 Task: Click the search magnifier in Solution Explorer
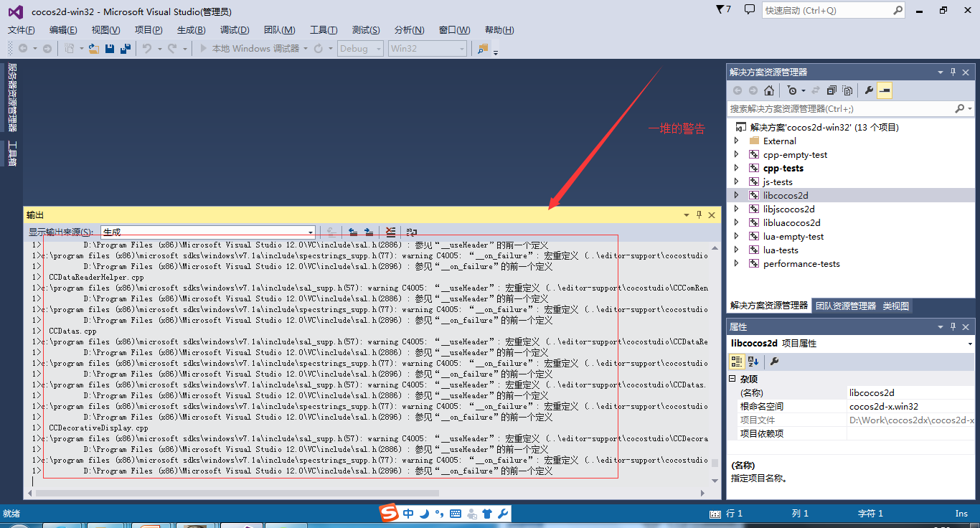[960, 108]
